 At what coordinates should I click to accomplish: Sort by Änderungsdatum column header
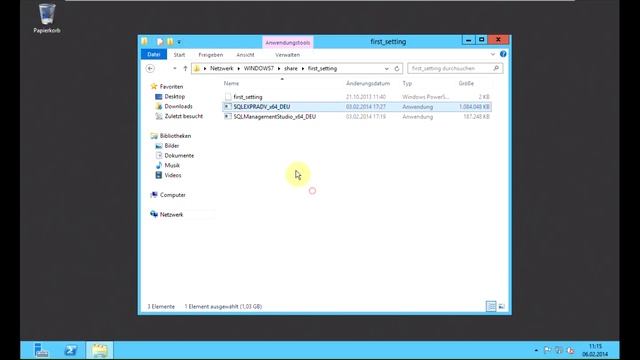pyautogui.click(x=368, y=83)
